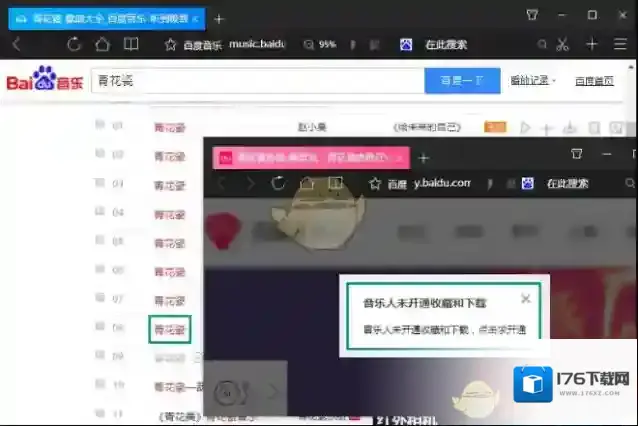Refresh the y.baidu.com page
The height and width of the screenshot is (426, 638).
[x=278, y=184]
